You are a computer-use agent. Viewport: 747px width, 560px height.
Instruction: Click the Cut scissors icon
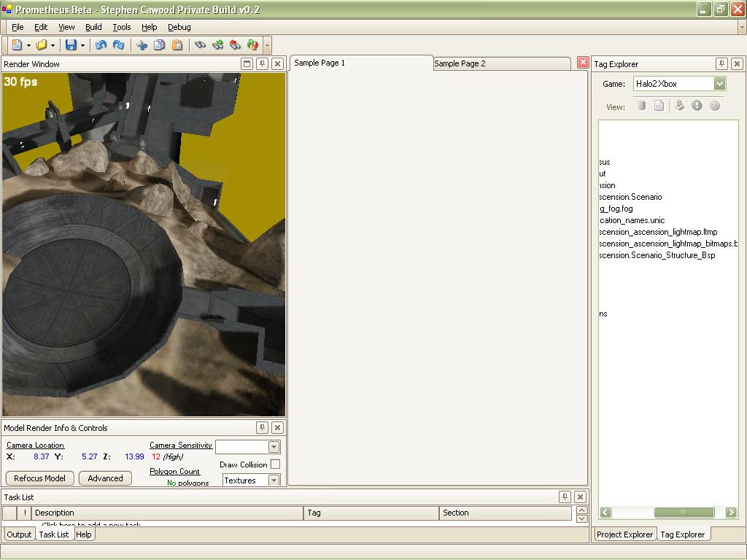[142, 44]
